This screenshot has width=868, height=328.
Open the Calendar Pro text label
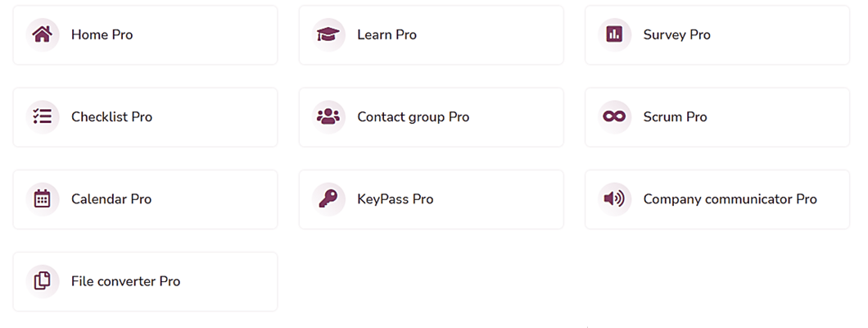(111, 199)
